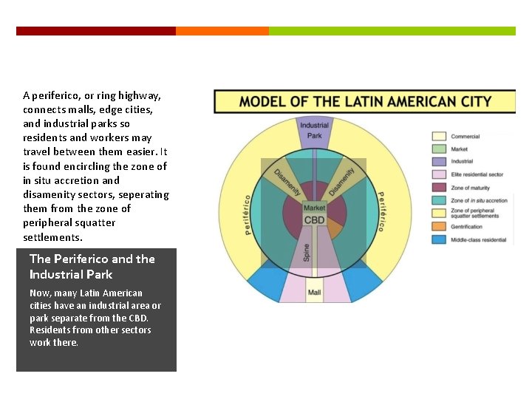Click the 'Middle-class residential' legend label
532x399 pixels.
tap(478, 240)
